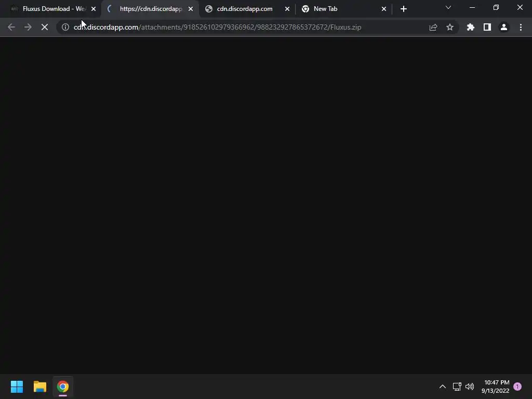The height and width of the screenshot is (399, 532).
Task: Switch to New Tab tab
Action: (x=343, y=9)
